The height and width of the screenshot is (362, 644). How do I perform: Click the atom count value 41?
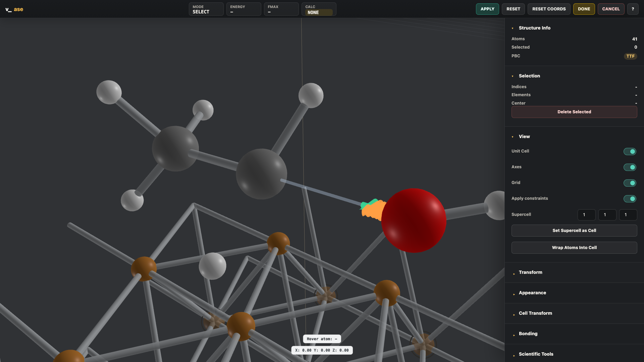[635, 39]
